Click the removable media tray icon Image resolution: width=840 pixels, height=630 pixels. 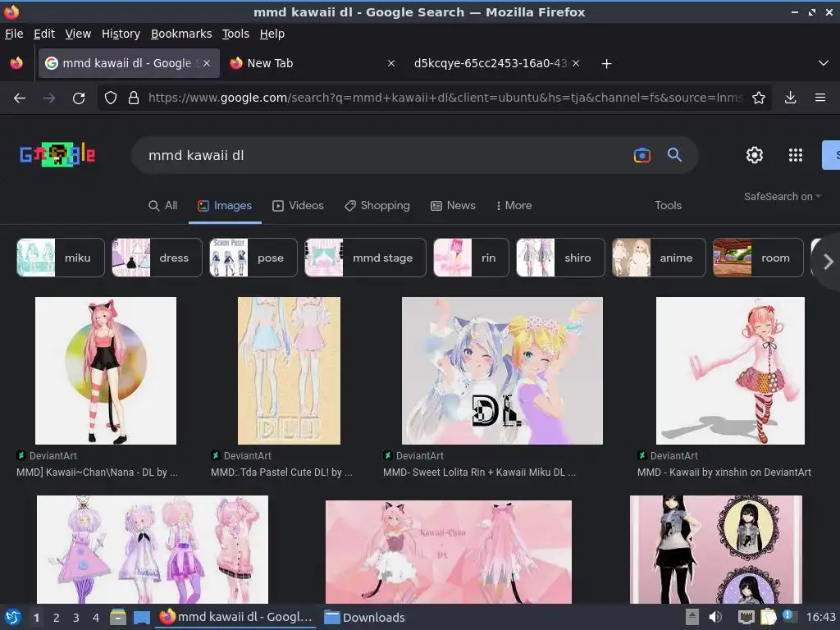tap(692, 617)
